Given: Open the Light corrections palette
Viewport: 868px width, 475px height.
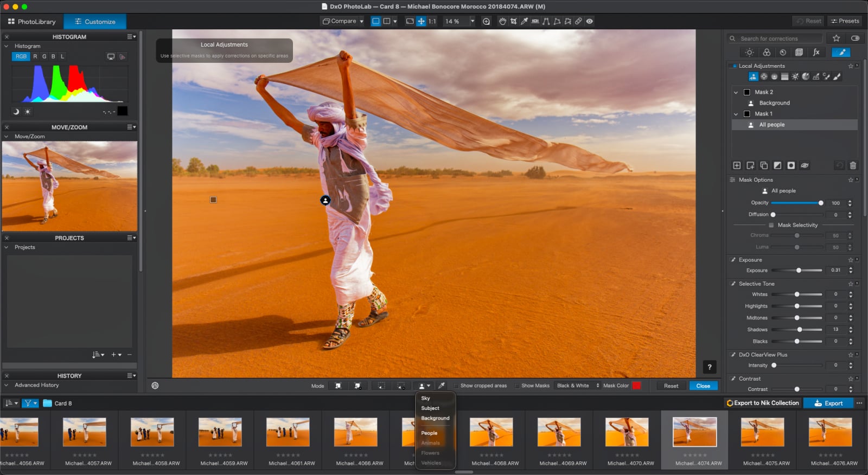Looking at the screenshot, I should [749, 52].
